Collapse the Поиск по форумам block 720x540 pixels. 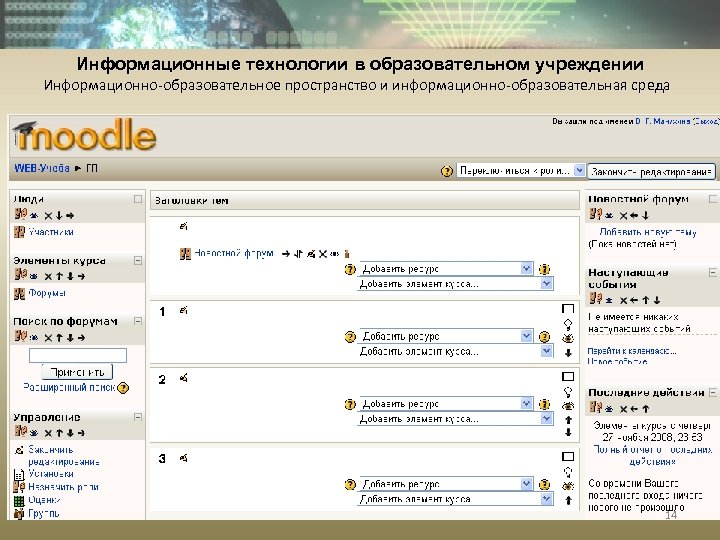click(x=138, y=321)
